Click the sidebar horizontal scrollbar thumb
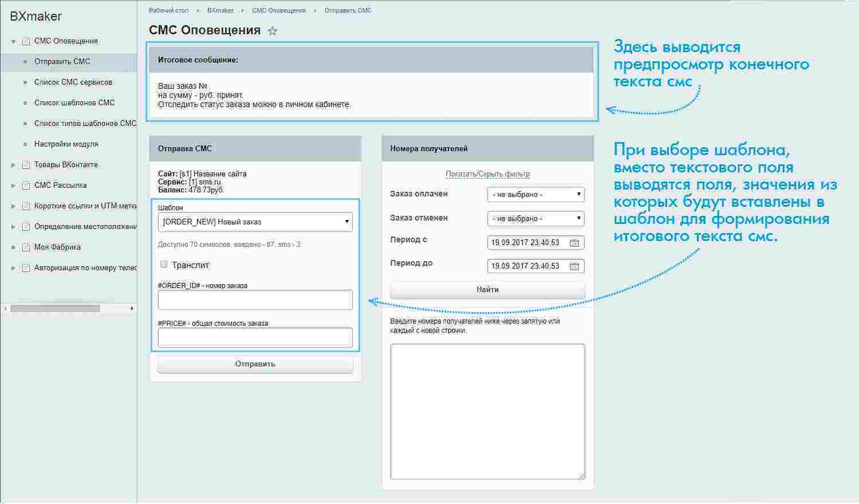Viewport: 859px width, 504px height. (55, 309)
